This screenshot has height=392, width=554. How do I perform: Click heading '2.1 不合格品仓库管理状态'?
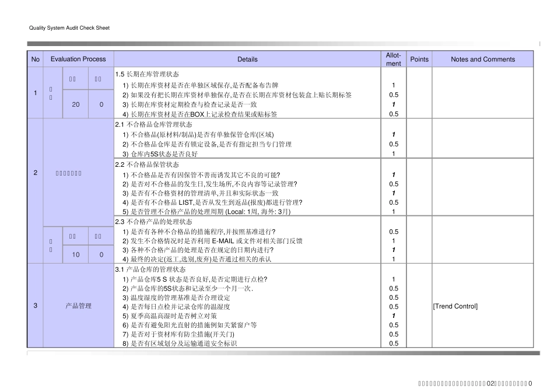coord(154,124)
